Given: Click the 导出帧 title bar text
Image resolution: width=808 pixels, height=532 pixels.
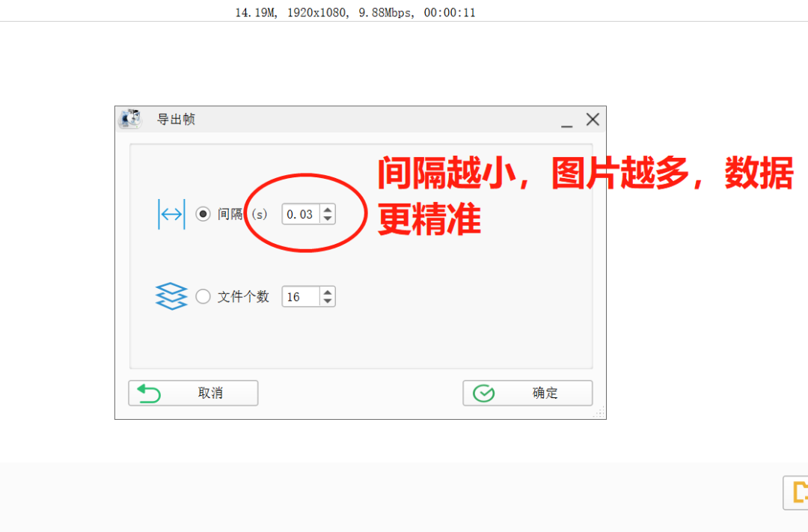Looking at the screenshot, I should click(177, 120).
